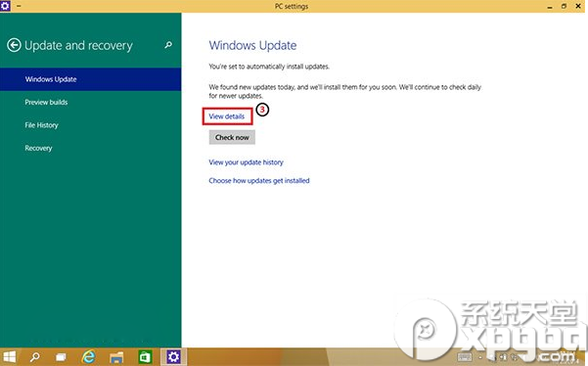The image size is (588, 366).
Task: Minimize the PC settings window
Action: click(x=550, y=7)
